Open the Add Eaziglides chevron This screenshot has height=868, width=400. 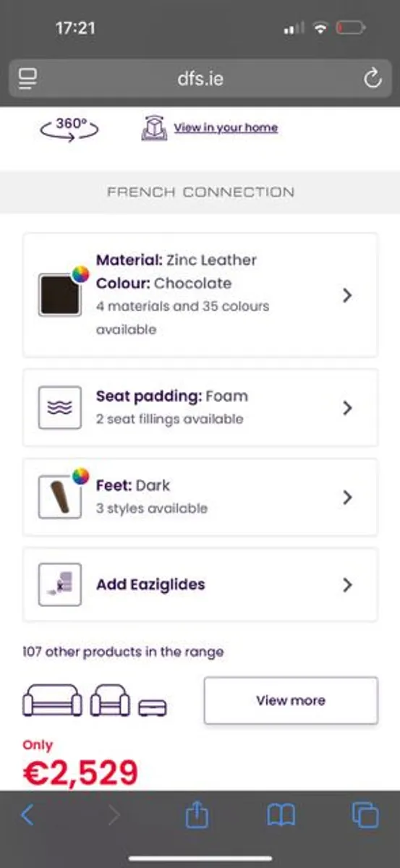point(347,584)
